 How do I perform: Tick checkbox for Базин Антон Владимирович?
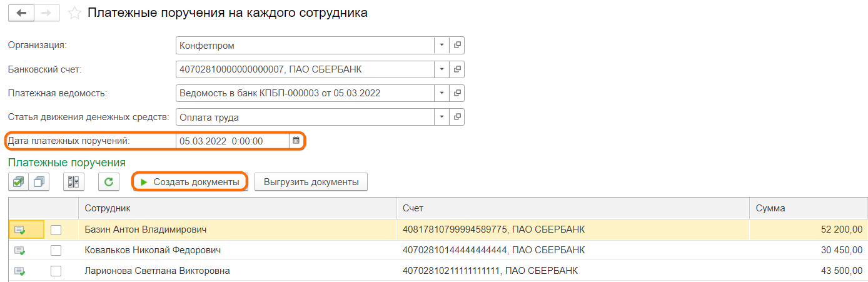coord(56,230)
